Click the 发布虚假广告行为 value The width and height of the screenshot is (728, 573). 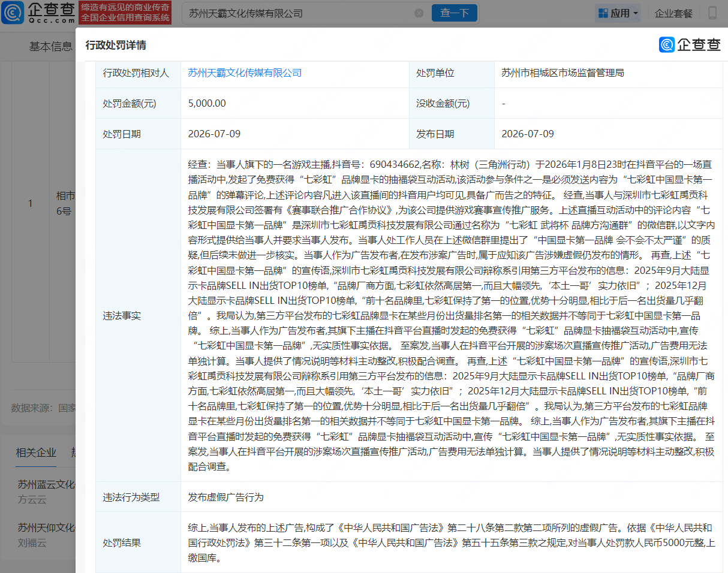pyautogui.click(x=225, y=497)
